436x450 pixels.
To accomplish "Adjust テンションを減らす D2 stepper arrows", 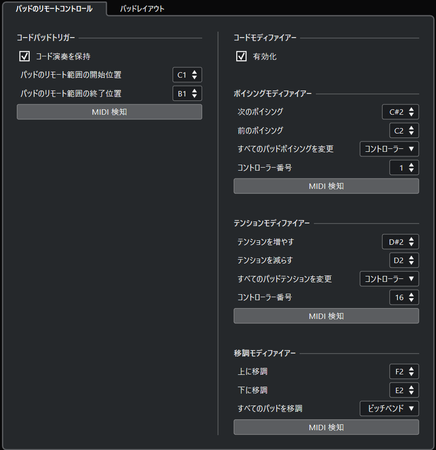I will point(411,260).
